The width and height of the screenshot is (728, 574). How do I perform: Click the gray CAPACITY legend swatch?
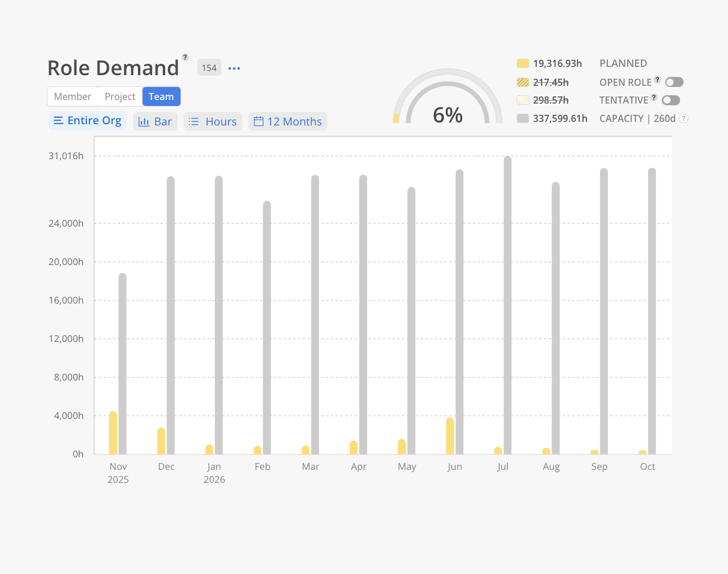click(x=523, y=118)
